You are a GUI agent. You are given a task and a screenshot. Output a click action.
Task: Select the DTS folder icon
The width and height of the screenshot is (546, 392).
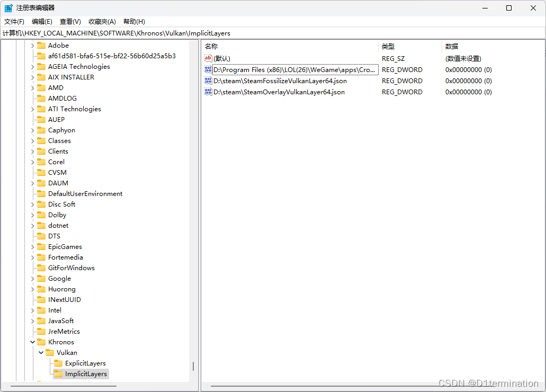[41, 236]
